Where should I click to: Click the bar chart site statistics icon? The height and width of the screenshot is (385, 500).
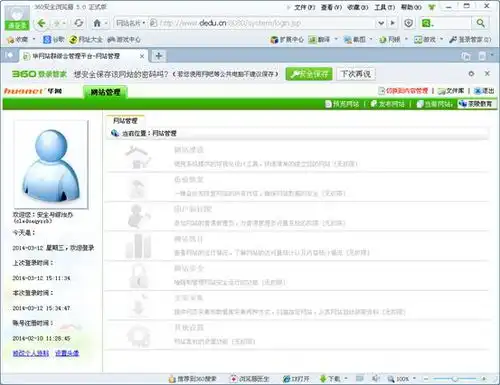pos(139,246)
